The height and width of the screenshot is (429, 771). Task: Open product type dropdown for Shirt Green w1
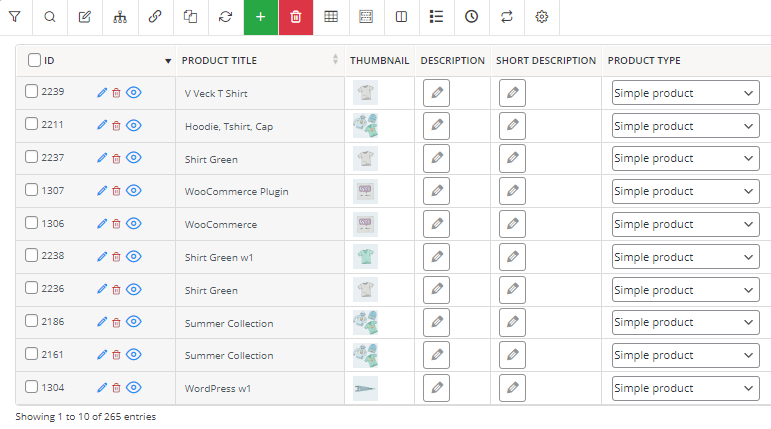685,257
